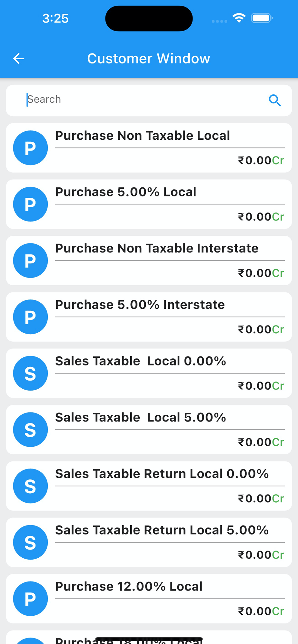Open Purchase 5.00% Interstate account title

point(140,305)
